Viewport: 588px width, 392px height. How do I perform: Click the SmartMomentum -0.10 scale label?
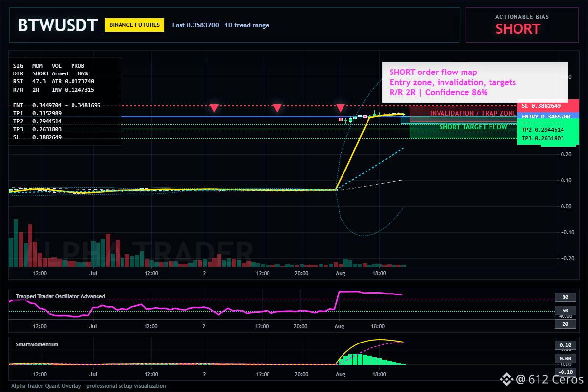point(565,372)
